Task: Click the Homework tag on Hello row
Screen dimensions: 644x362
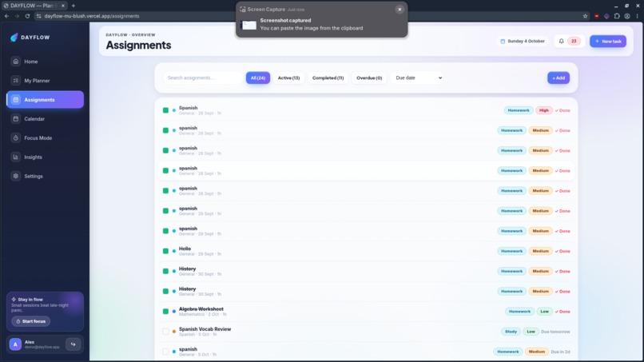Action: pyautogui.click(x=511, y=251)
